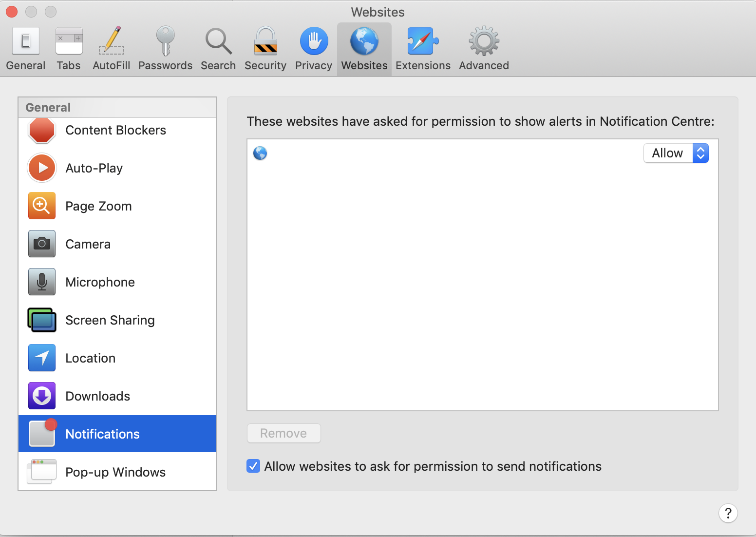Screen dimensions: 756x537
Task: Click the Remove button
Action: (x=283, y=433)
